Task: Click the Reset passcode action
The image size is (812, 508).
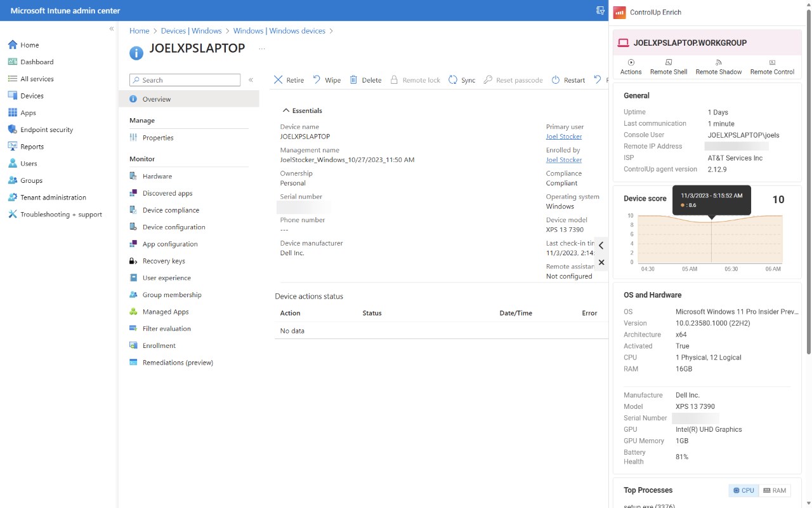Action: pos(513,80)
